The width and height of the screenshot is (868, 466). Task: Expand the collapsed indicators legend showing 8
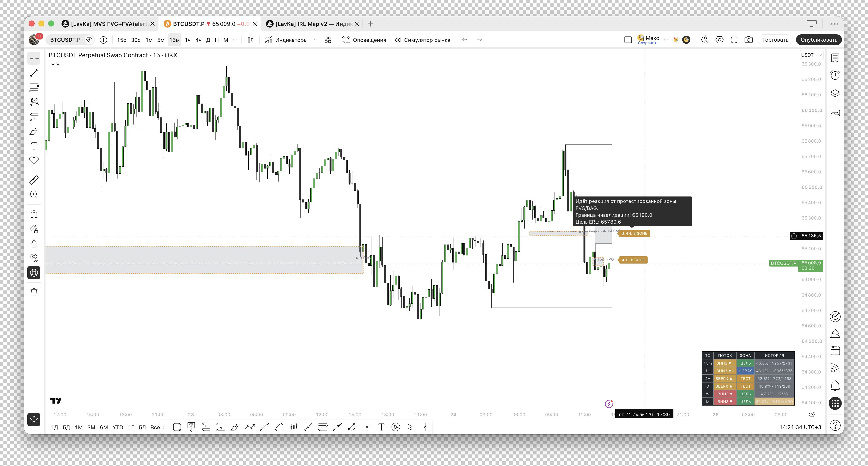(x=55, y=64)
